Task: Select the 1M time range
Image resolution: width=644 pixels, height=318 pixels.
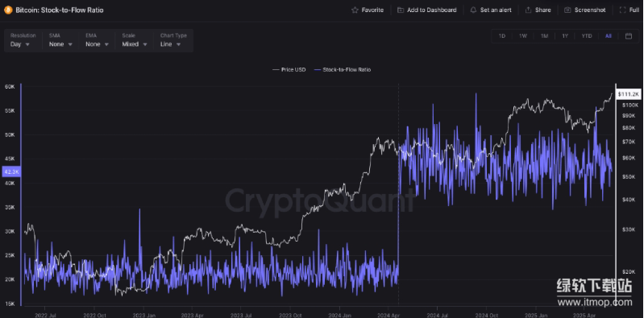Action: pyautogui.click(x=544, y=36)
